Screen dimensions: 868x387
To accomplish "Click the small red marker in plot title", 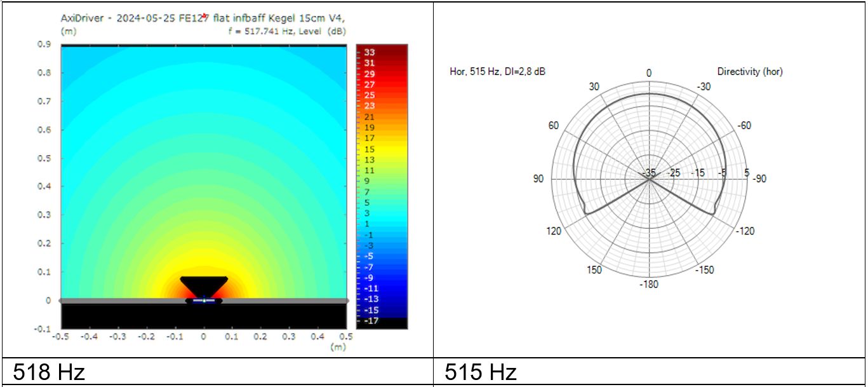I will pyautogui.click(x=205, y=16).
